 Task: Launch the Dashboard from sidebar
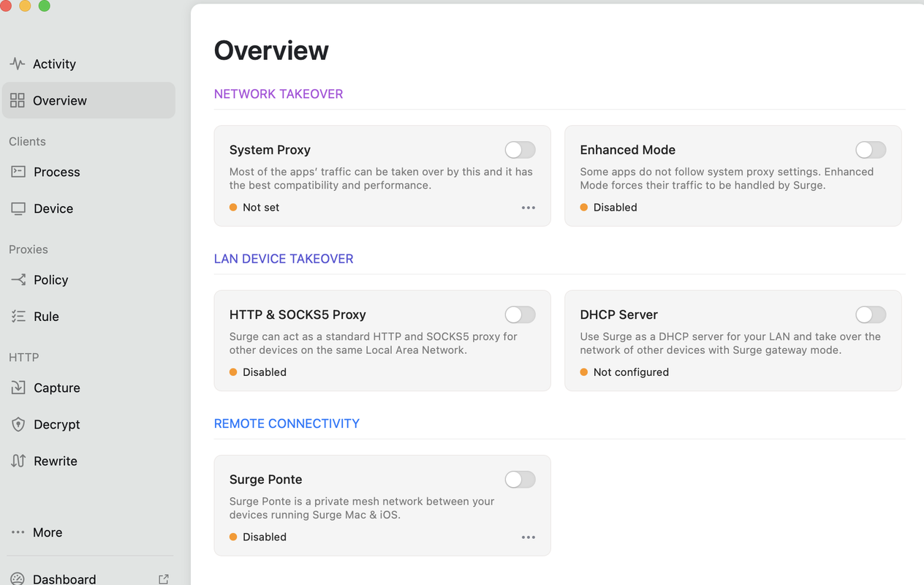pyautogui.click(x=88, y=578)
